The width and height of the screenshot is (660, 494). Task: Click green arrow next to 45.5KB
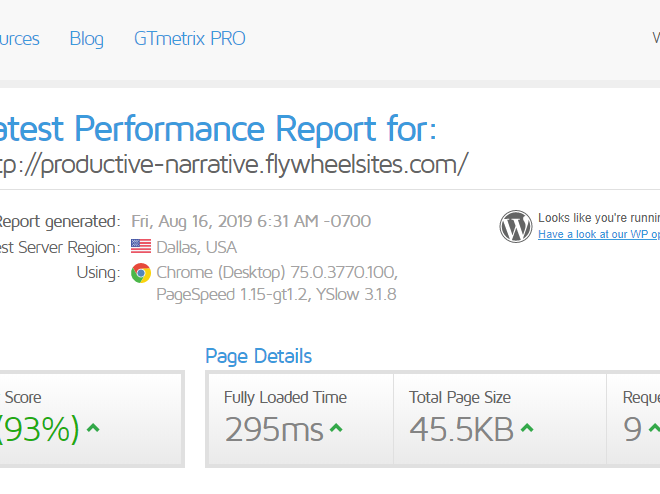point(527,428)
